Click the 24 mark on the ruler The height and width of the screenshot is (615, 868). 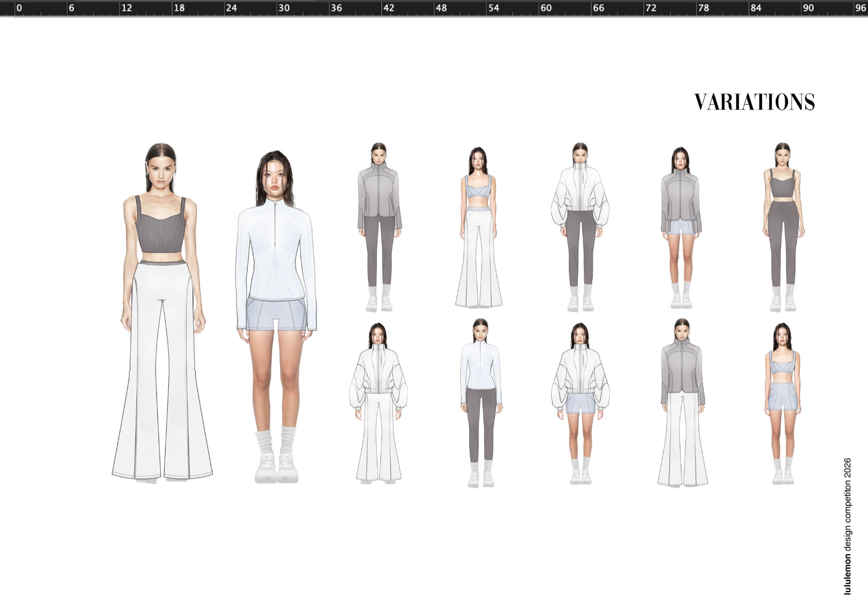coord(231,8)
